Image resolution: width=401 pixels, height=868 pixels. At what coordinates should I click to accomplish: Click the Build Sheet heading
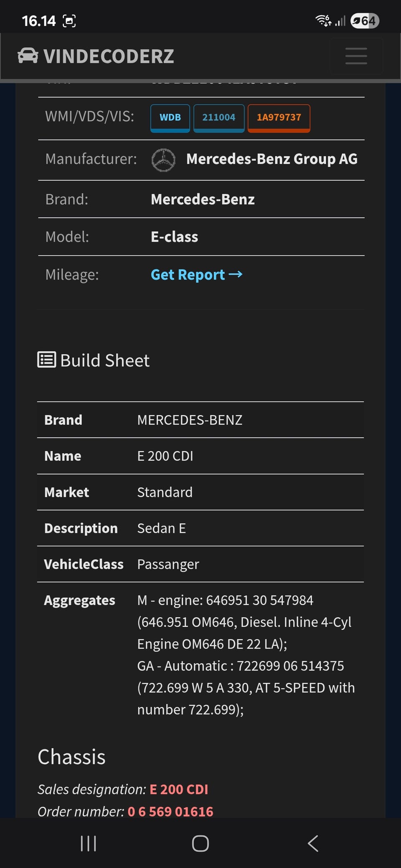click(x=104, y=361)
